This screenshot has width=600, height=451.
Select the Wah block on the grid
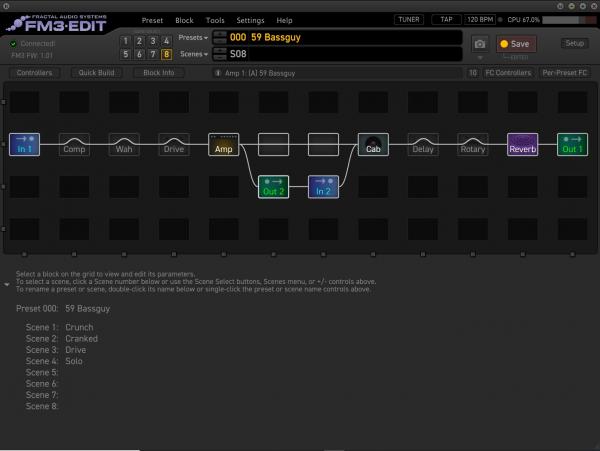click(124, 144)
